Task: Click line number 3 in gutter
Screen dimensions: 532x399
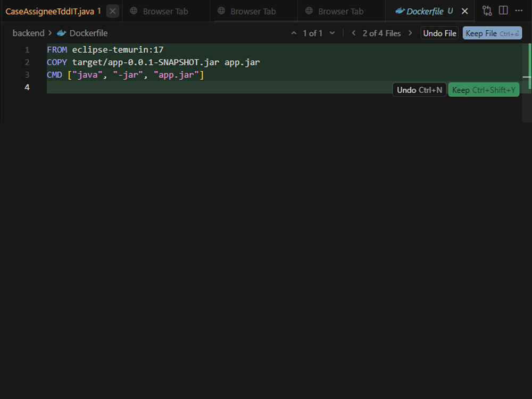Action: tap(27, 74)
